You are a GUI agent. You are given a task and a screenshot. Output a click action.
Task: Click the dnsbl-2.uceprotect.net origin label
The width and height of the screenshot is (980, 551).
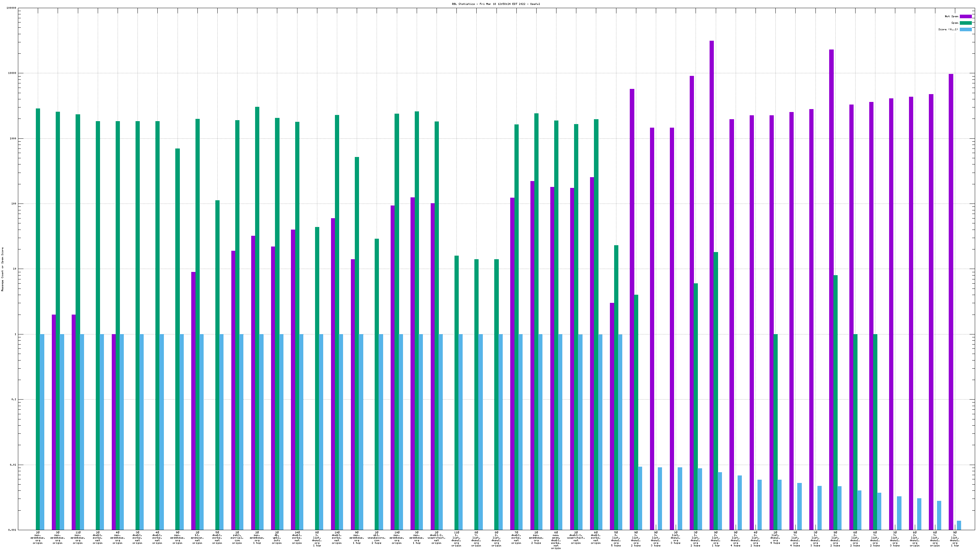pyautogui.click(x=436, y=538)
